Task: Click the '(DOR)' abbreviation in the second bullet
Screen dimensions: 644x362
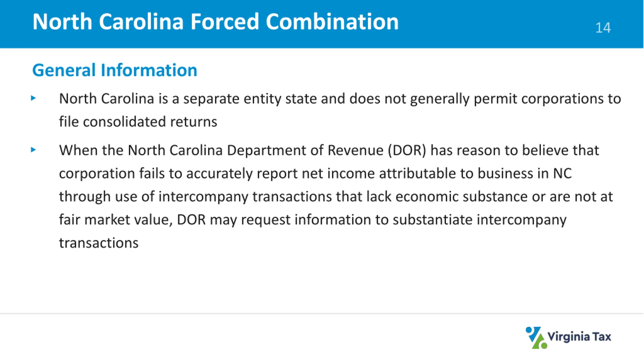Action: click(407, 150)
